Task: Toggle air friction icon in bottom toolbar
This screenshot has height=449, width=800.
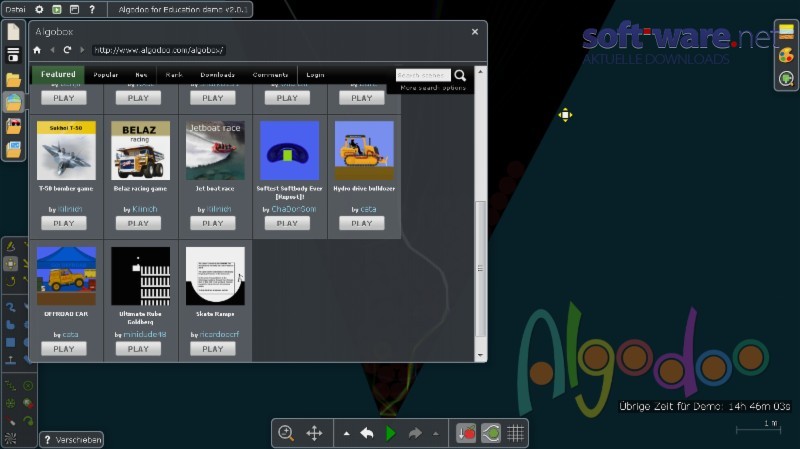Action: point(491,433)
